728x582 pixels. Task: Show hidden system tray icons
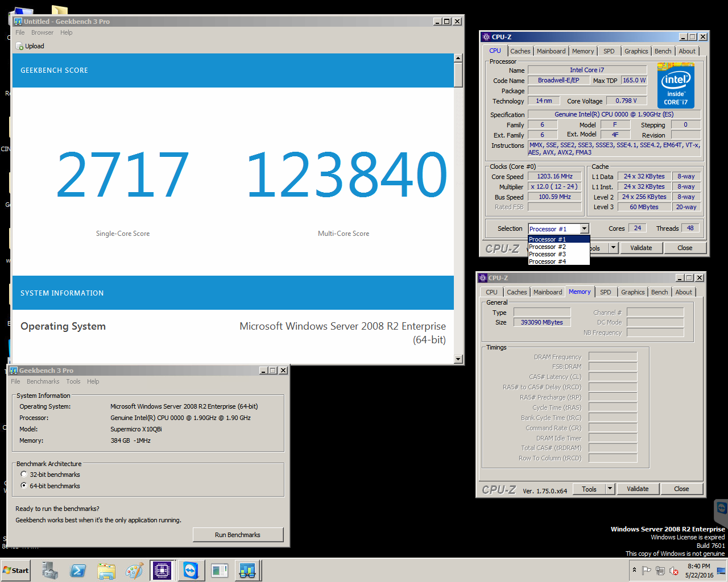point(634,570)
